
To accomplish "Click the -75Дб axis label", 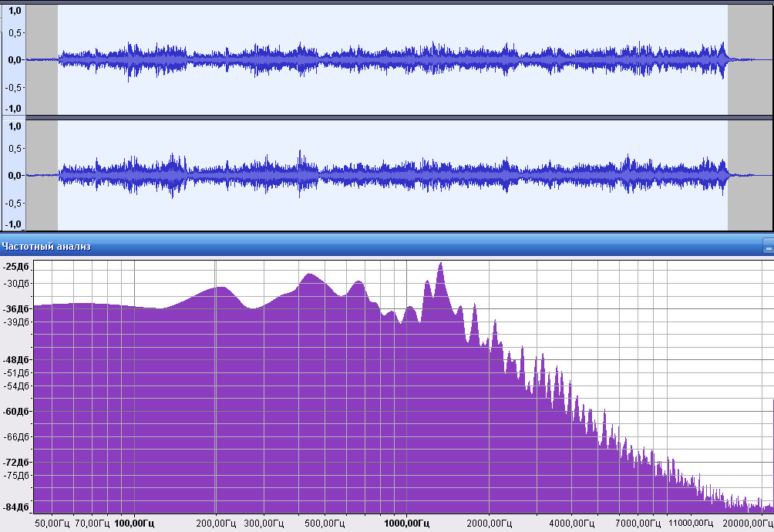I will click(x=16, y=475).
